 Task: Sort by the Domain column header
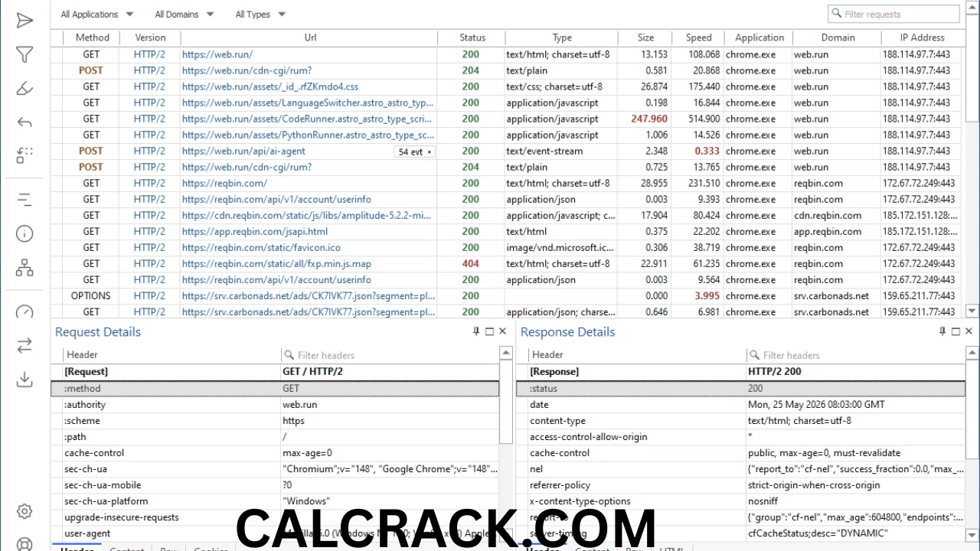pos(838,37)
